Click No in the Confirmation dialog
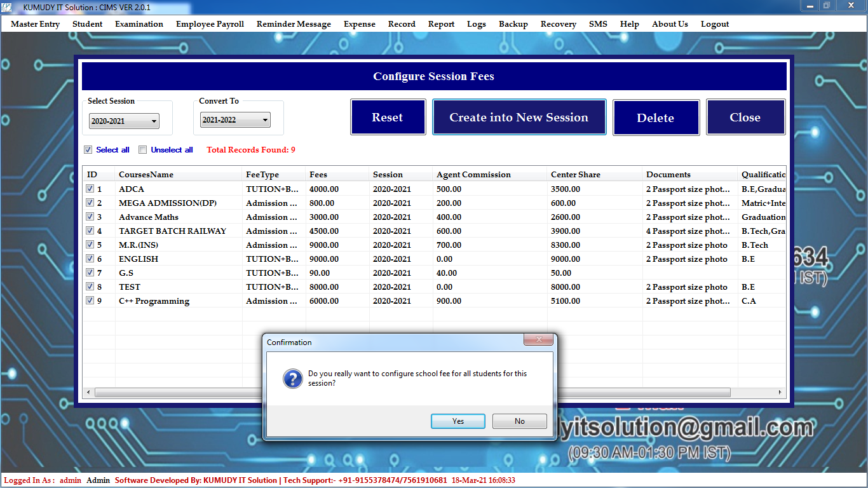Image resolution: width=868 pixels, height=488 pixels. tap(519, 421)
